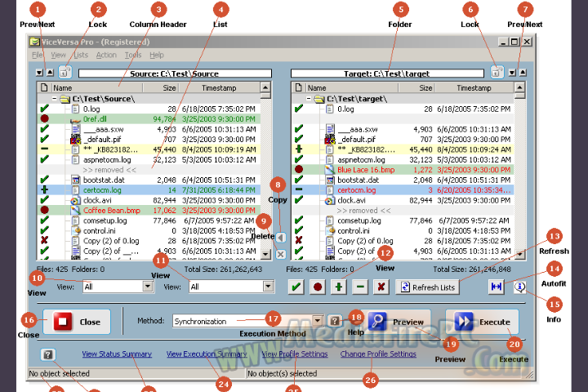Viewport: 588px width, 392px height.
Task: Click source pane Name column header
Action: point(97,87)
